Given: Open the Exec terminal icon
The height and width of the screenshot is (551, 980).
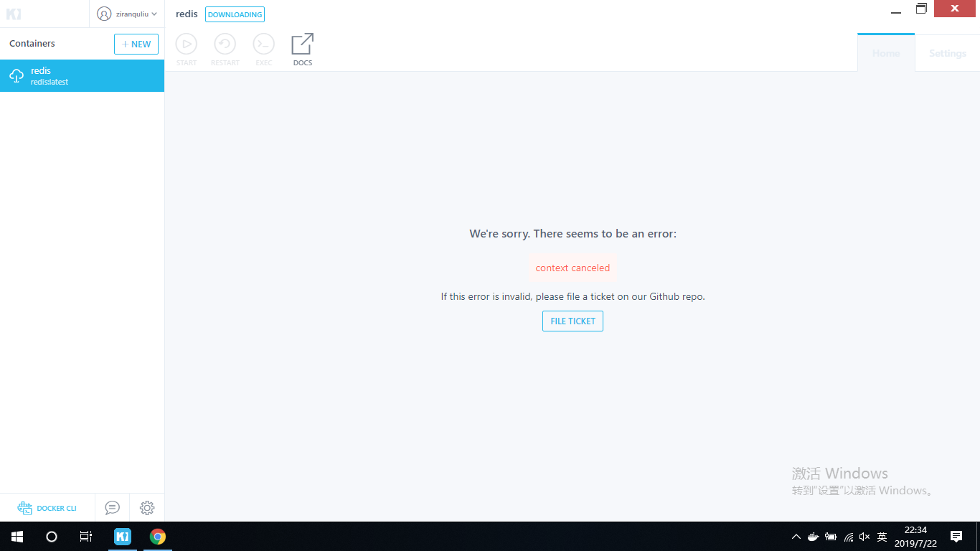Looking at the screenshot, I should point(263,44).
